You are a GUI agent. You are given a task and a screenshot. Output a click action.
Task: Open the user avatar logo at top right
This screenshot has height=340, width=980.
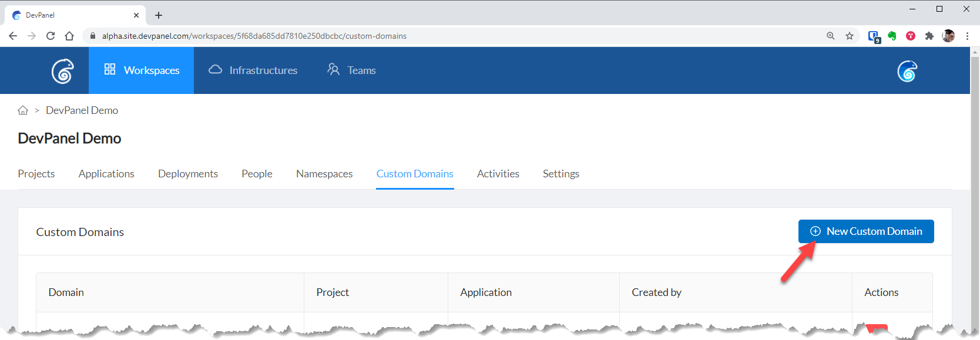coord(907,71)
